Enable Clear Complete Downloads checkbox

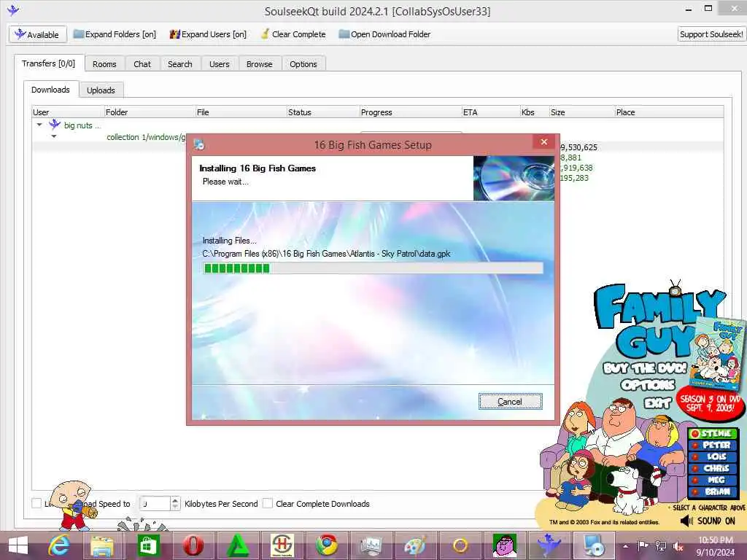pyautogui.click(x=268, y=503)
